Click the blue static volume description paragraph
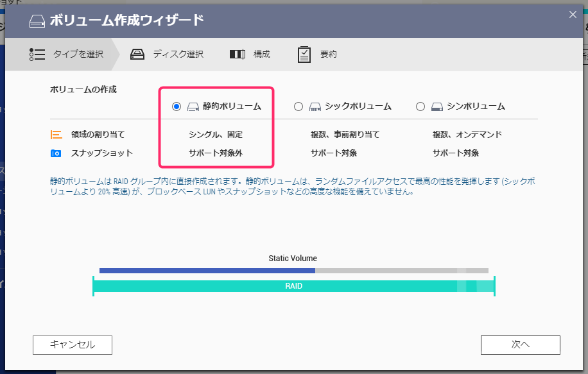Image resolution: width=588 pixels, height=374 pixels. click(x=293, y=186)
